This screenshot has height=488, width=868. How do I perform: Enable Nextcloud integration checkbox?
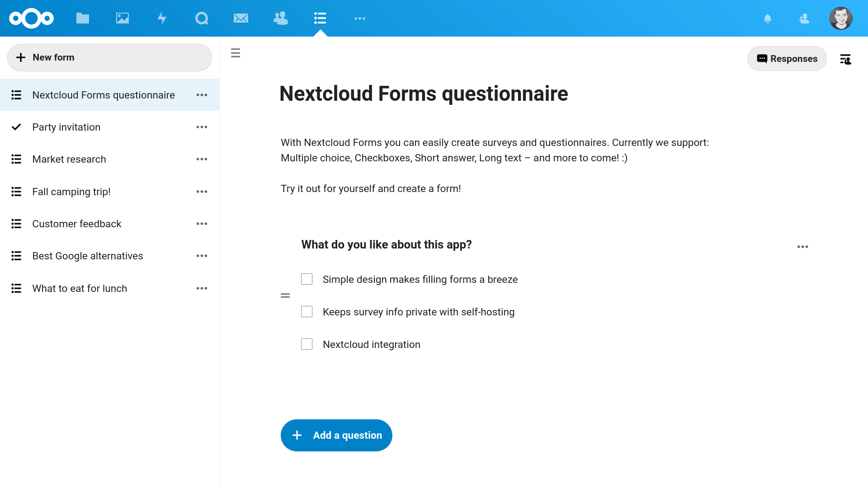[x=307, y=344]
